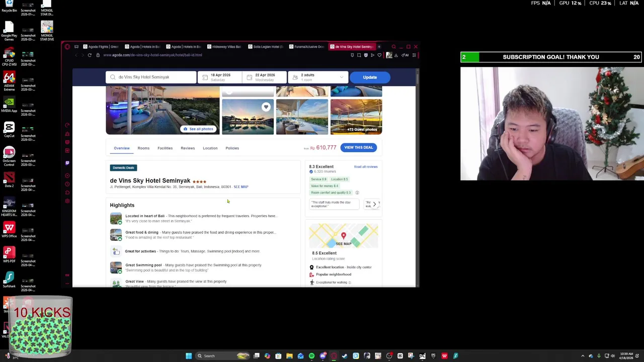
Task: Switch to the Reviews tab
Action: [x=188, y=148]
